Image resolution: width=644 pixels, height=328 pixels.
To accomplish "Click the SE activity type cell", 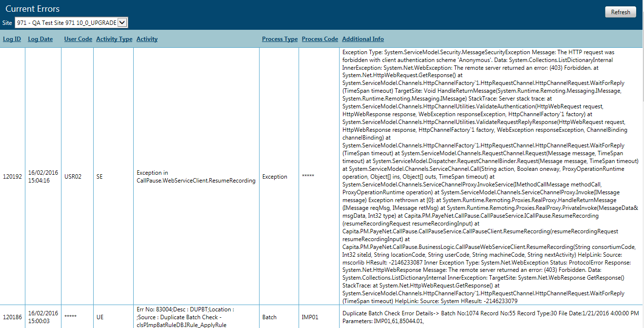I will [x=99, y=177].
